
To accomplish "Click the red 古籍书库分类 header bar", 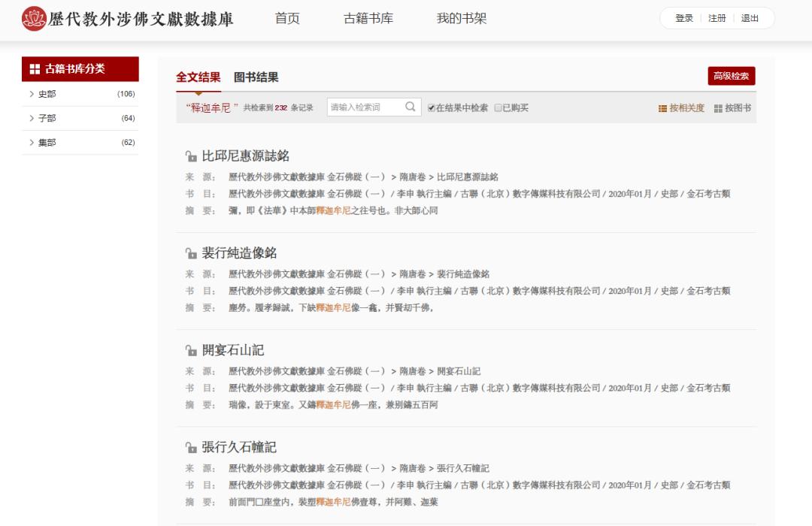I will (80, 68).
